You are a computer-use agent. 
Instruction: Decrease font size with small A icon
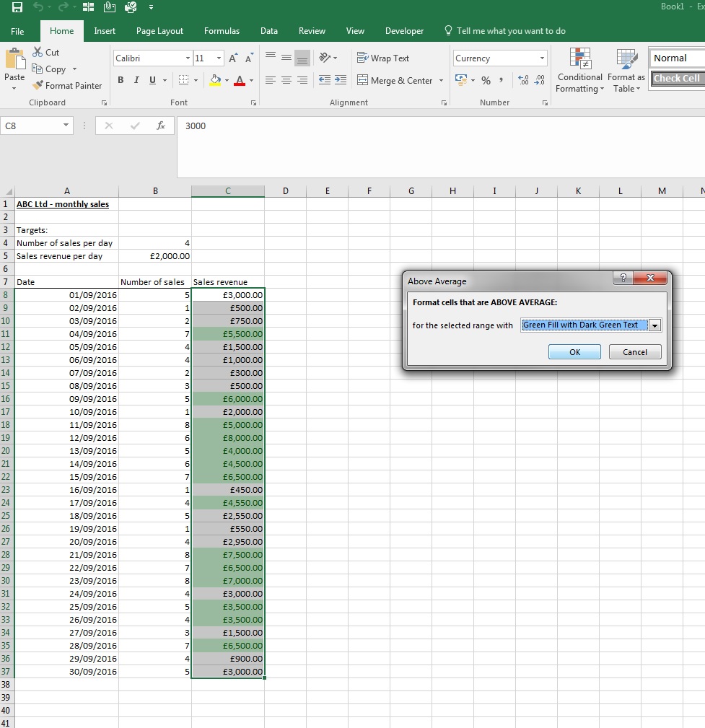coord(249,58)
